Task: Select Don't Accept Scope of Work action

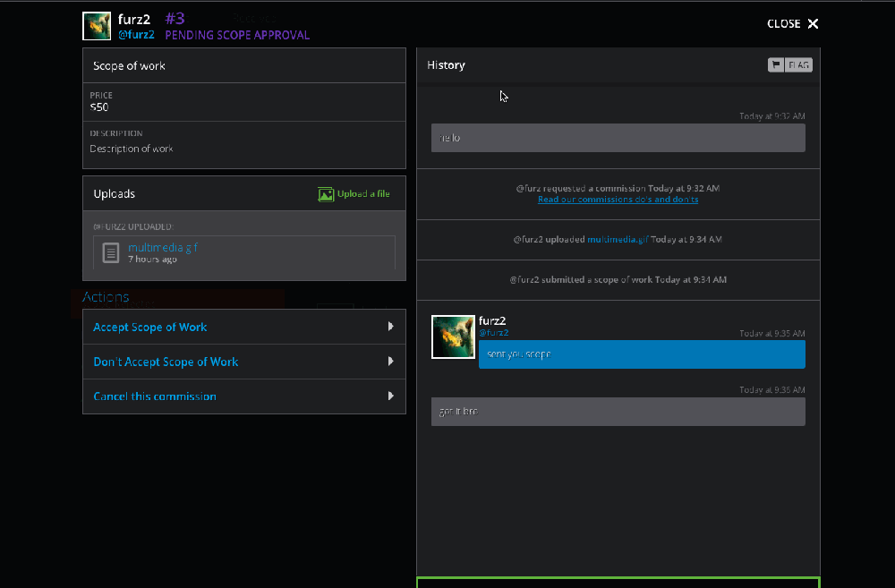Action: pos(166,362)
